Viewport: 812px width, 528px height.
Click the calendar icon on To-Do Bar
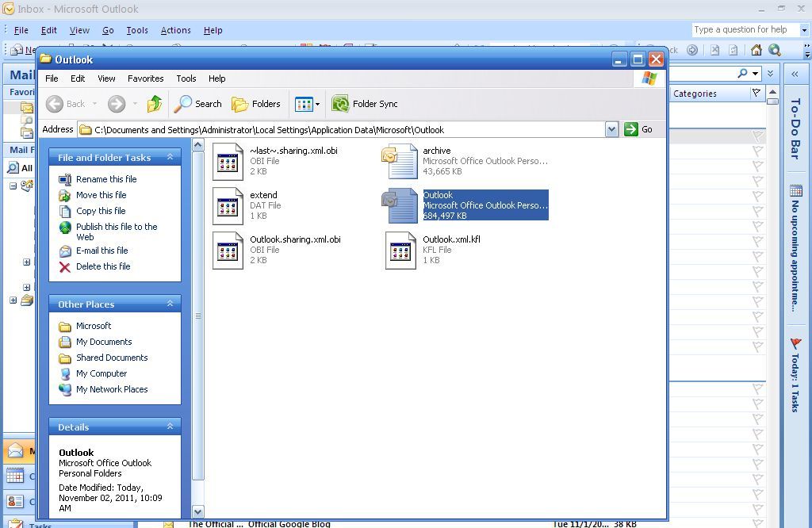click(x=796, y=190)
